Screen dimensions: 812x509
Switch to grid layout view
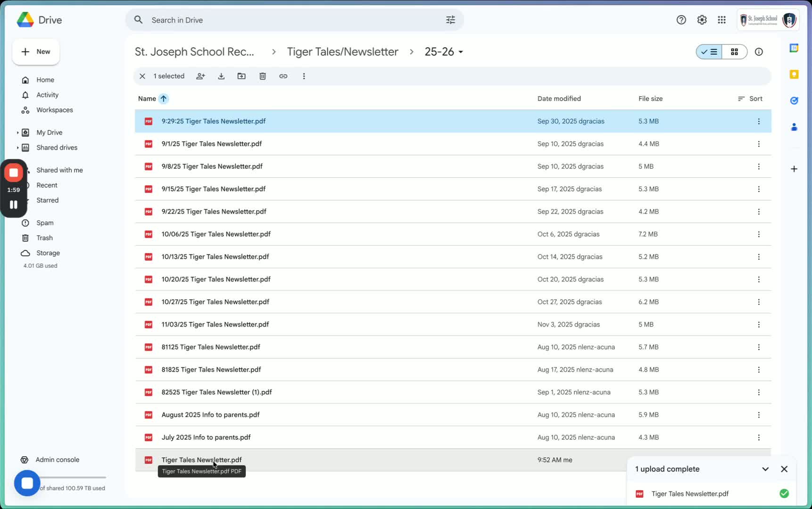point(734,52)
